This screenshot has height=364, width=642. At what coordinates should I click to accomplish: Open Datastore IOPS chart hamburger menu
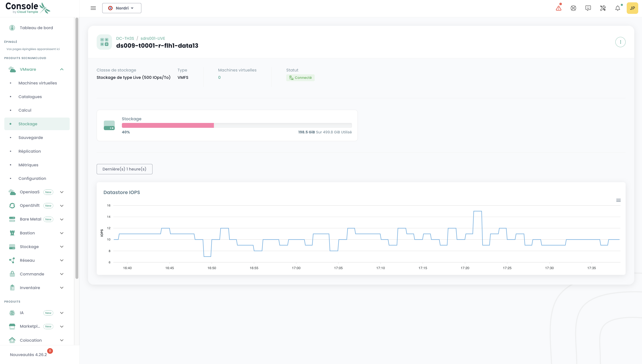point(618,200)
